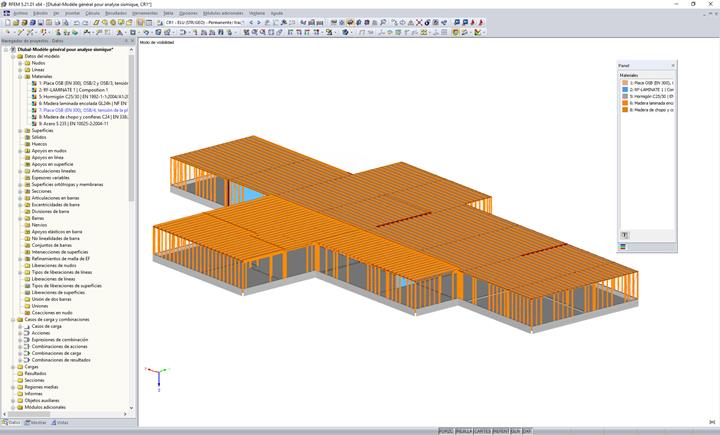
Task: Open the Herramientas menu
Action: [x=145, y=13]
